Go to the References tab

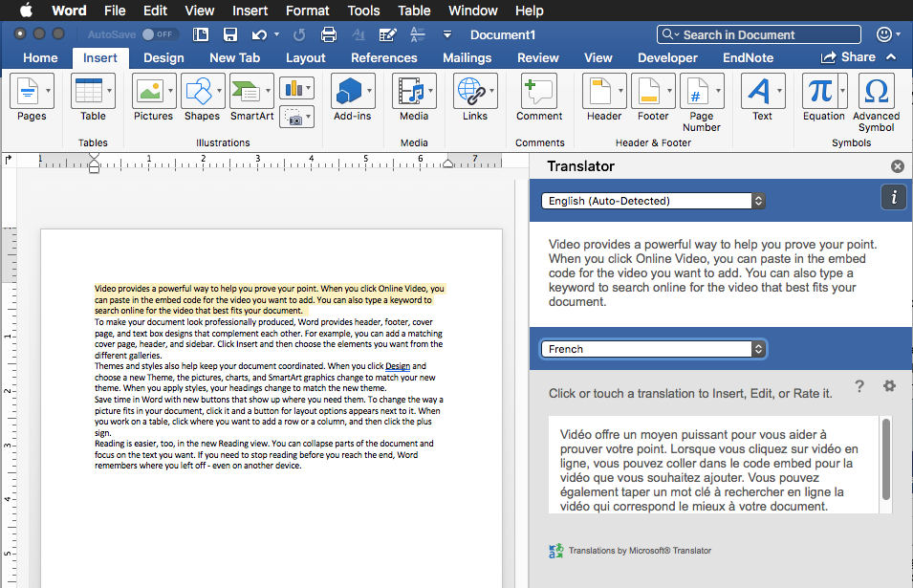point(384,57)
